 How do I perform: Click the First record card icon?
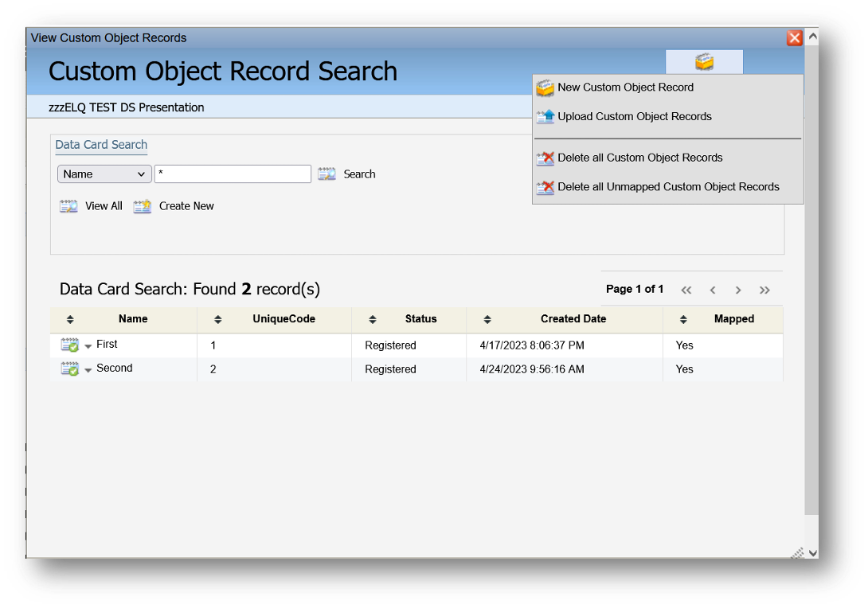tap(69, 345)
